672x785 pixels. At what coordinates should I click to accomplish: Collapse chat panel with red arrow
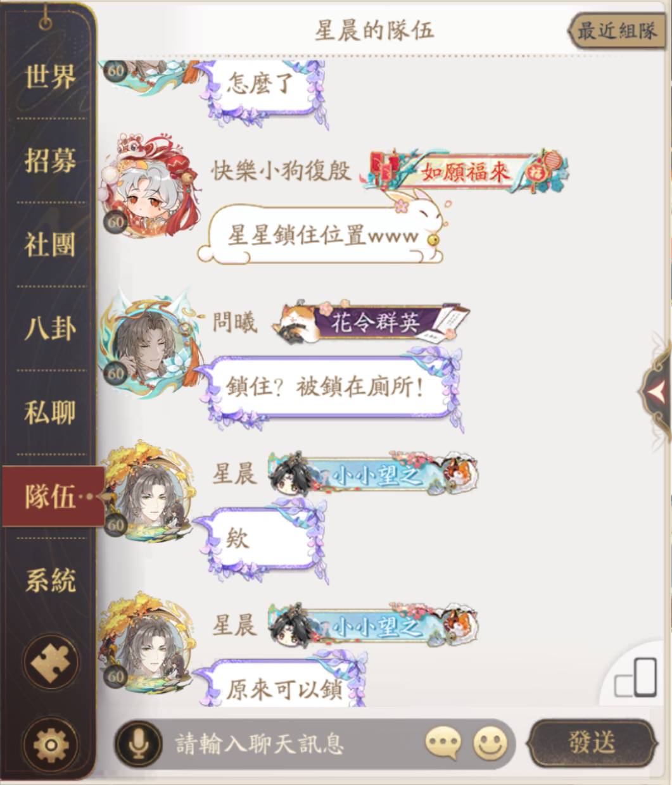point(656,392)
